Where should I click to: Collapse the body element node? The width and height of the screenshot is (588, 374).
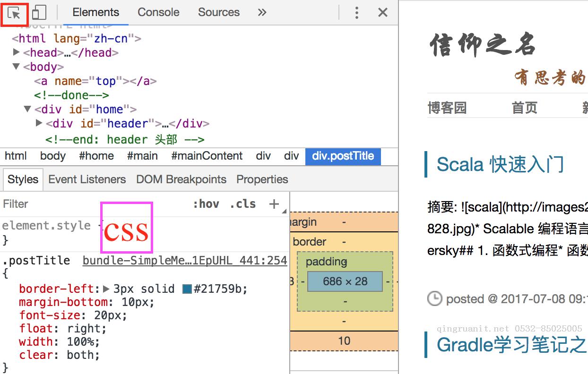(17, 67)
